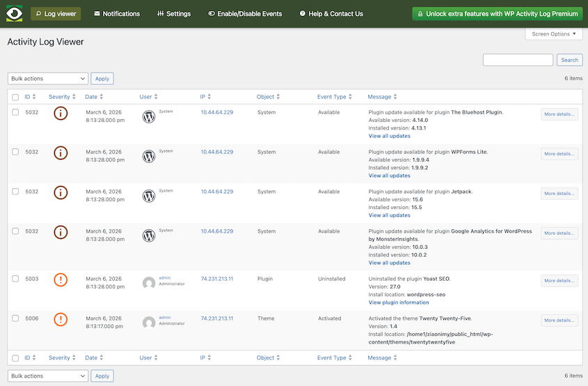Expand the Screen Options panel
This screenshot has width=588, height=386.
click(x=553, y=34)
